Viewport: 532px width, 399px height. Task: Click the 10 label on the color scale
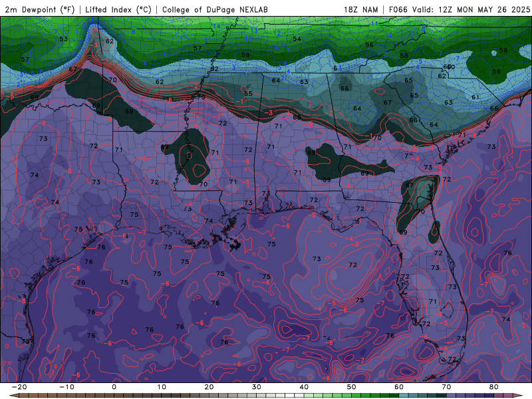coord(162,387)
